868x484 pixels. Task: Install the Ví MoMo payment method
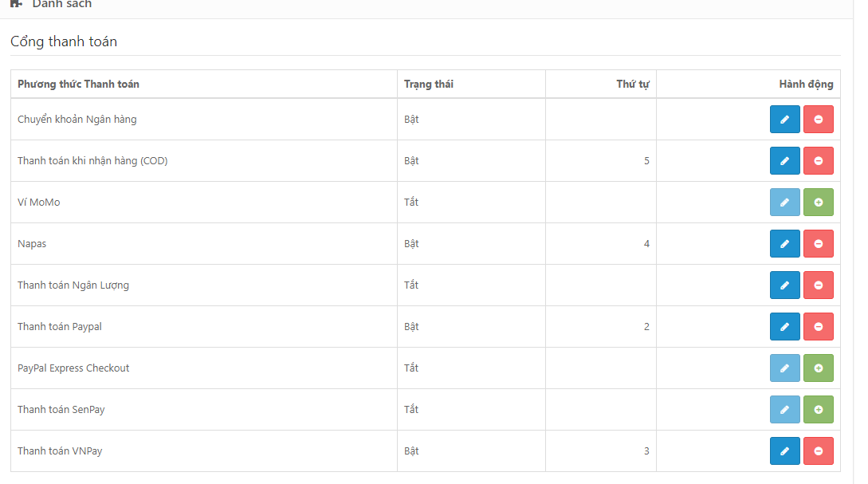pyautogui.click(x=818, y=203)
